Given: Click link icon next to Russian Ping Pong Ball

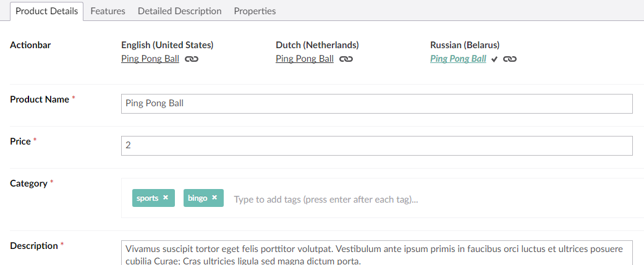Looking at the screenshot, I should click(x=510, y=59).
